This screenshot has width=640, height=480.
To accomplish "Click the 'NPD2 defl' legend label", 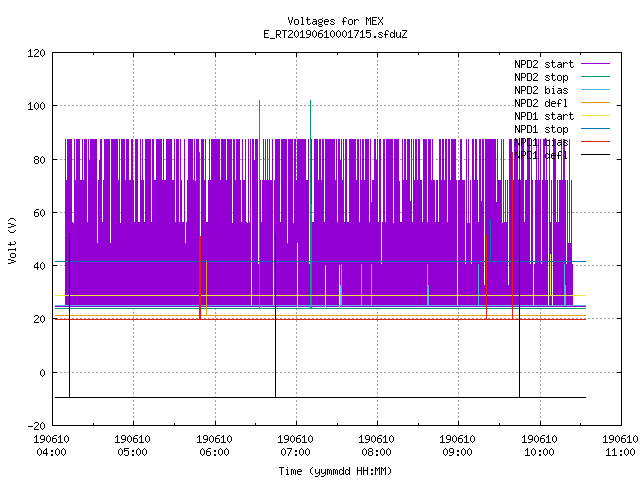I will click(541, 103).
